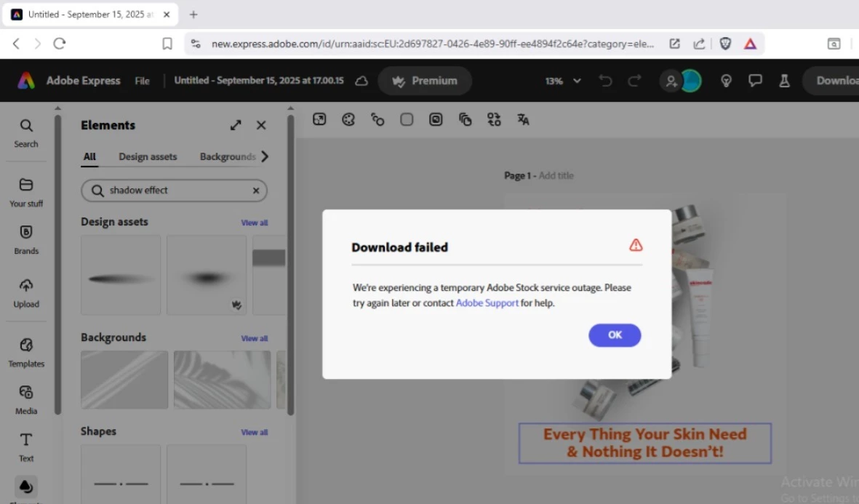Open the Brands panel
The width and height of the screenshot is (859, 504).
25,240
